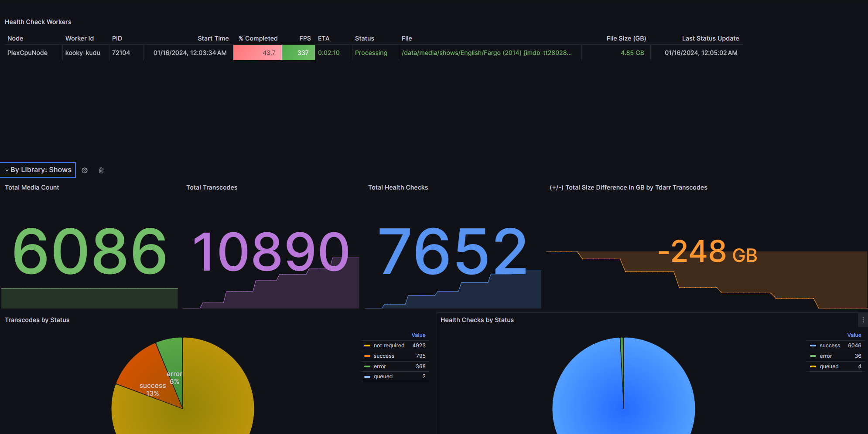Click the blue swatch beside Transcodes 'queued'
Screen dimensions: 868x434
point(367,376)
